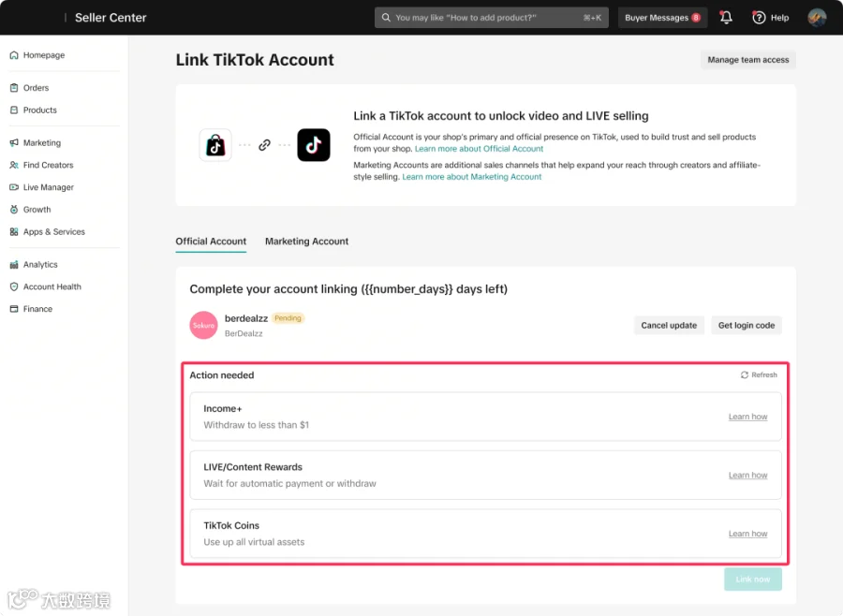This screenshot has height=616, width=843.
Task: Click Learn how for LIVE/Content Rewards
Action: click(x=747, y=476)
